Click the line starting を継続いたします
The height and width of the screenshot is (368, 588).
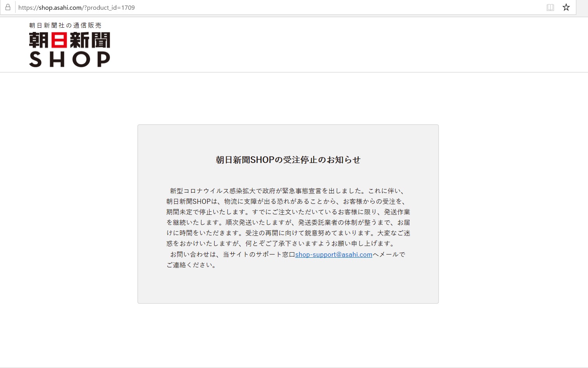tap(288, 223)
